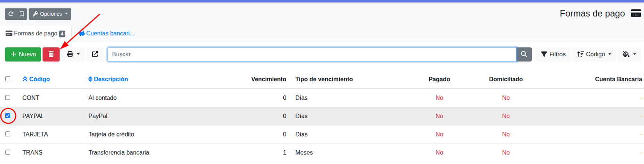This screenshot has width=644, height=164.
Task: Select the Formas de pago tab
Action: pos(35,33)
